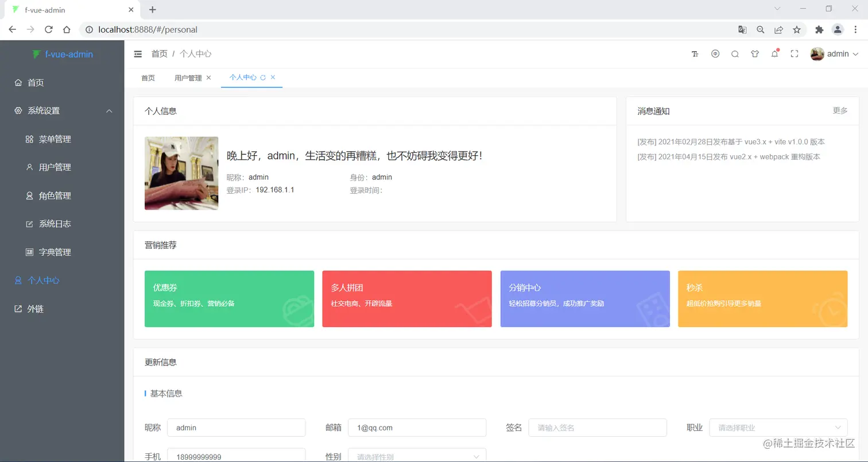Open the 职业 select dropdown

point(778,428)
